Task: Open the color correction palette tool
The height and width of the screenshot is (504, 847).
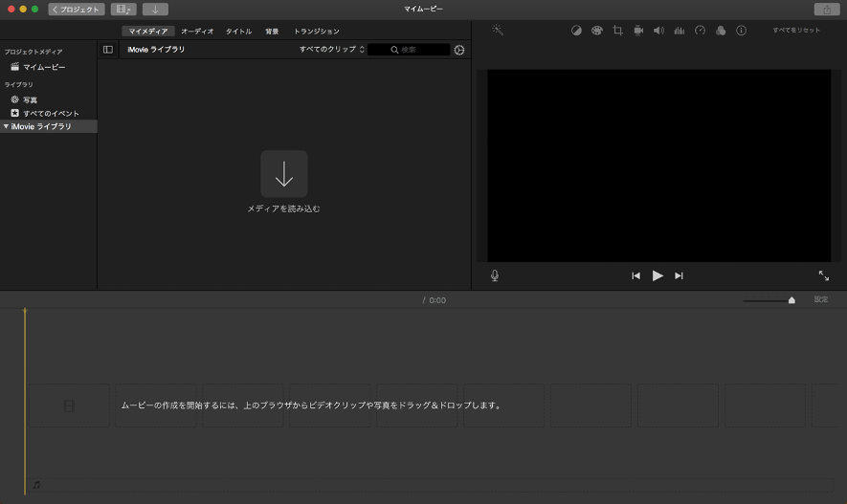Action: point(597,31)
